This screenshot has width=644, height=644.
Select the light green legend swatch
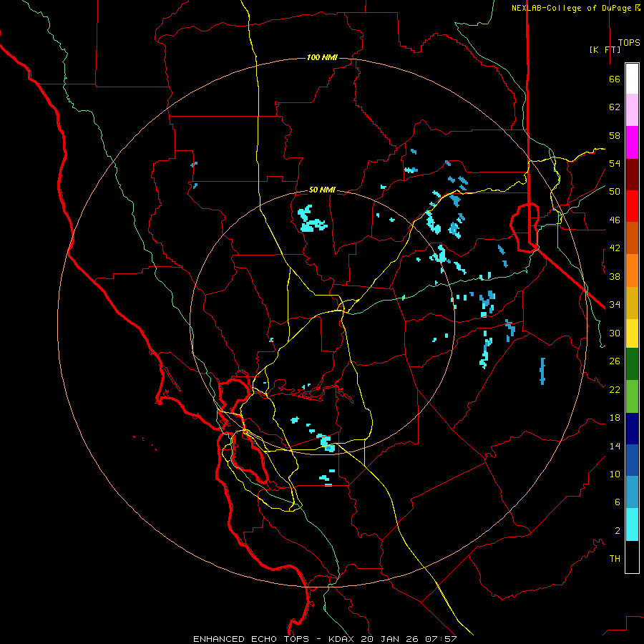[632, 396]
